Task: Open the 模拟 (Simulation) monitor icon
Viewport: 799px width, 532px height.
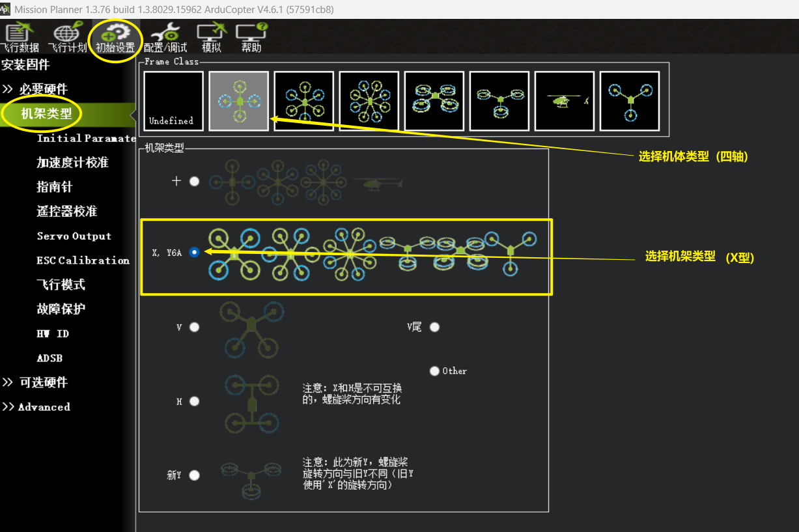Action: tap(212, 37)
